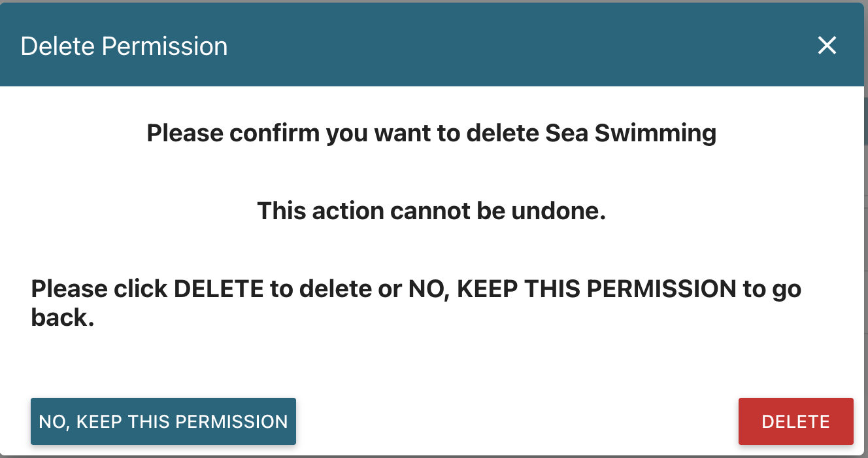Click the red DELETE button
Screen dimensions: 868x458
[795, 421]
